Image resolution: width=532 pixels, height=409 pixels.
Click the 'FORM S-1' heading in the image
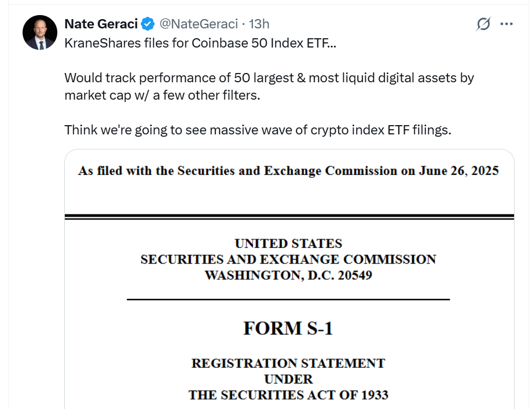288,328
